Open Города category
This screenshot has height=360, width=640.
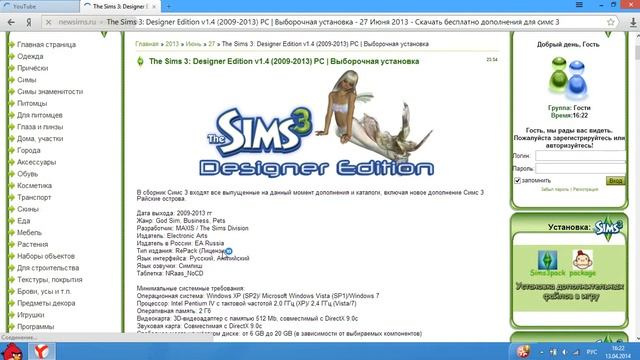point(29,151)
